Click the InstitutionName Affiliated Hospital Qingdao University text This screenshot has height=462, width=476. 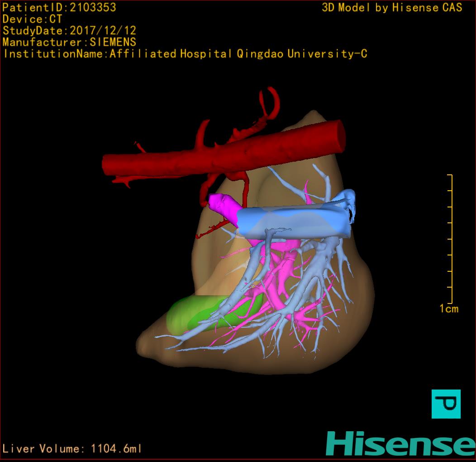tap(185, 54)
